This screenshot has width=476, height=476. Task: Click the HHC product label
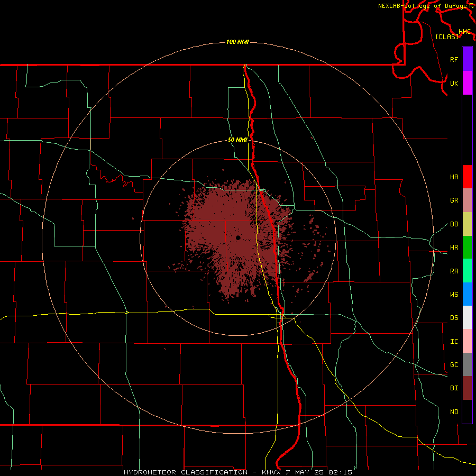(x=464, y=32)
